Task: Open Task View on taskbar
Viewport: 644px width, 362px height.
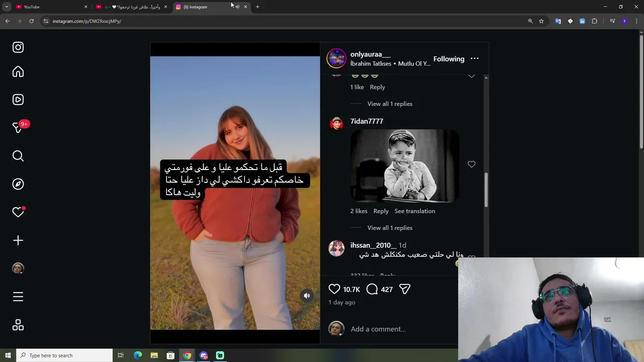Action: (x=121, y=355)
